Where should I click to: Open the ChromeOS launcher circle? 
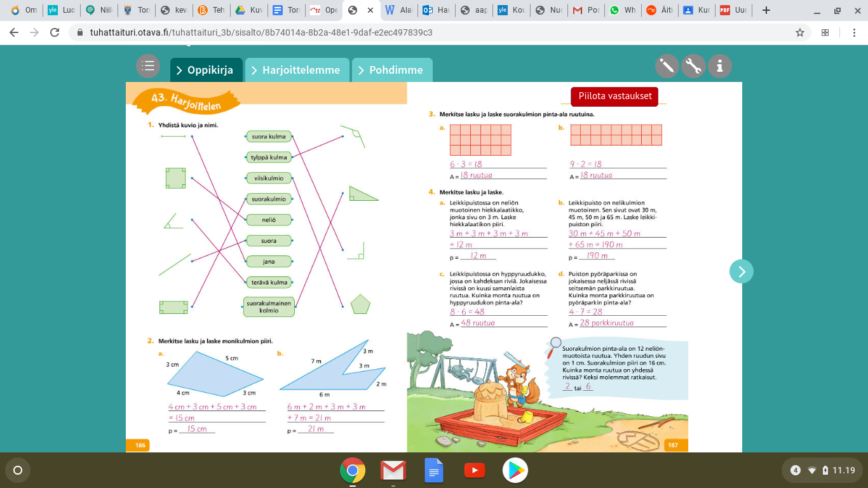pyautogui.click(x=18, y=470)
